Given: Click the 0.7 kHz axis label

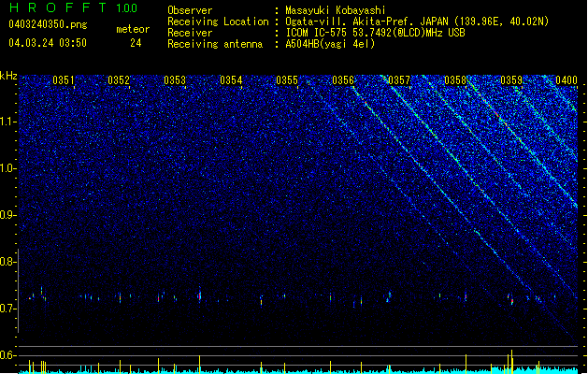Looking at the screenshot, I should pos(8,309).
